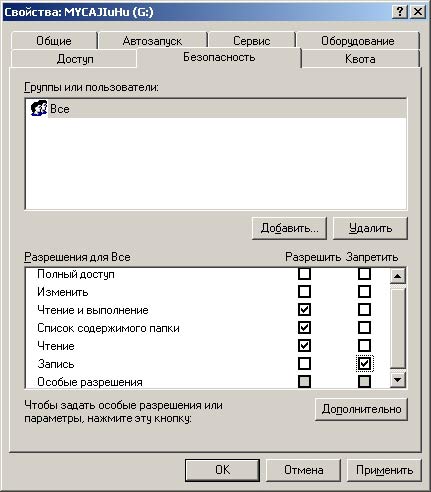Click the permissions list scrollbar thumb
The image size is (431, 492).
tap(398, 328)
